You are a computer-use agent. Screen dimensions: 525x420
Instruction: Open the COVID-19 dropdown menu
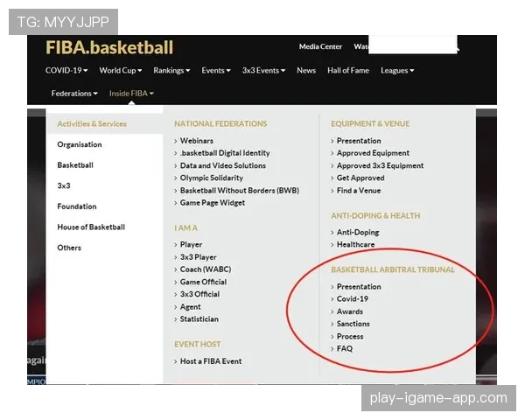coord(66,70)
